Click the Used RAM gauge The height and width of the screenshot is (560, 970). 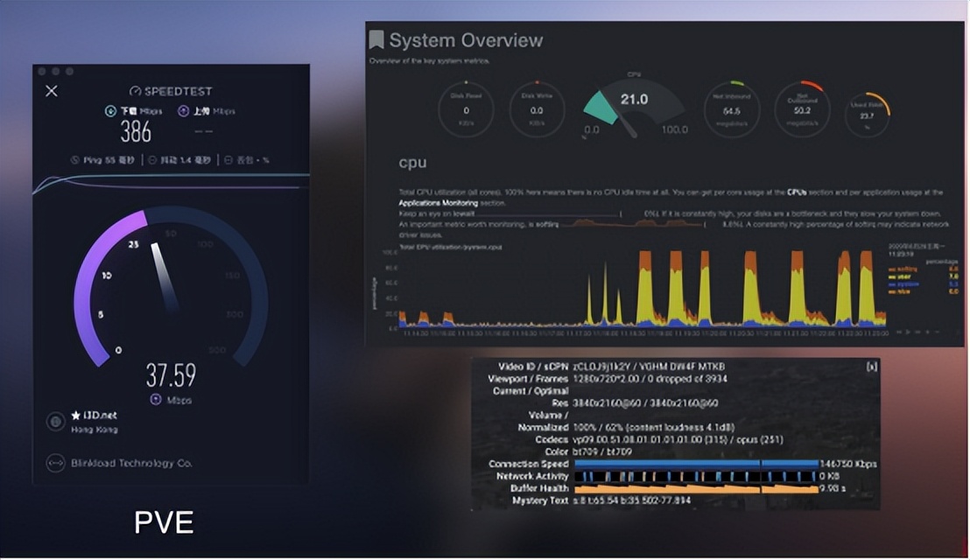coord(868,115)
